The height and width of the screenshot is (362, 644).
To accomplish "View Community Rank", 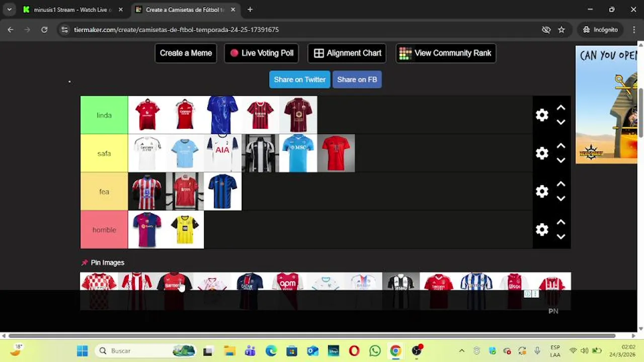I will click(x=446, y=53).
